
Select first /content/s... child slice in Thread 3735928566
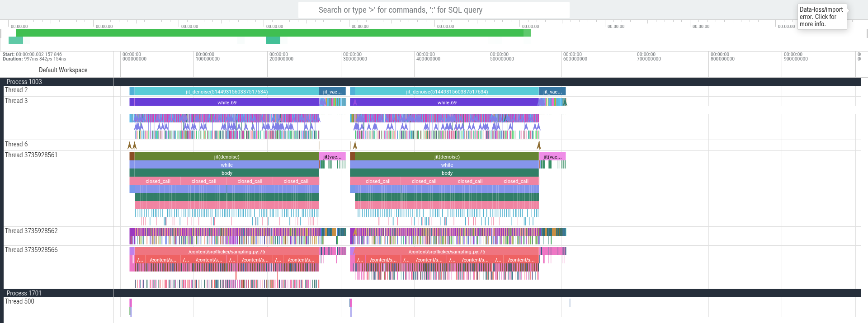click(163, 260)
